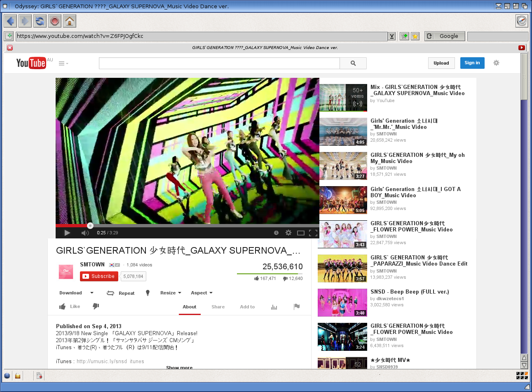Click the vertical scrollbar up arrow
The height and width of the screenshot is (392, 532).
524,358
